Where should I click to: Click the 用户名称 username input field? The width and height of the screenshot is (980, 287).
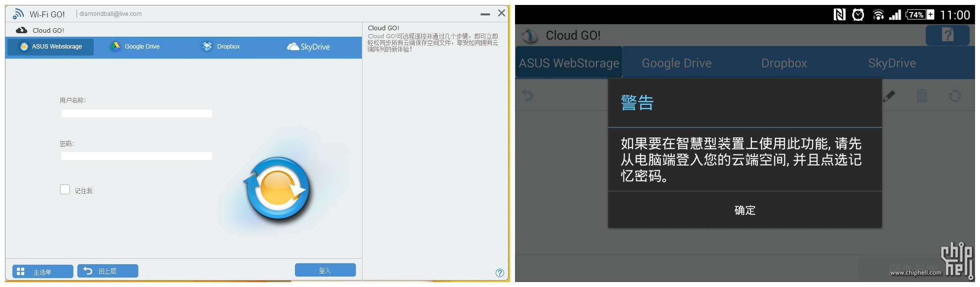pyautogui.click(x=137, y=114)
